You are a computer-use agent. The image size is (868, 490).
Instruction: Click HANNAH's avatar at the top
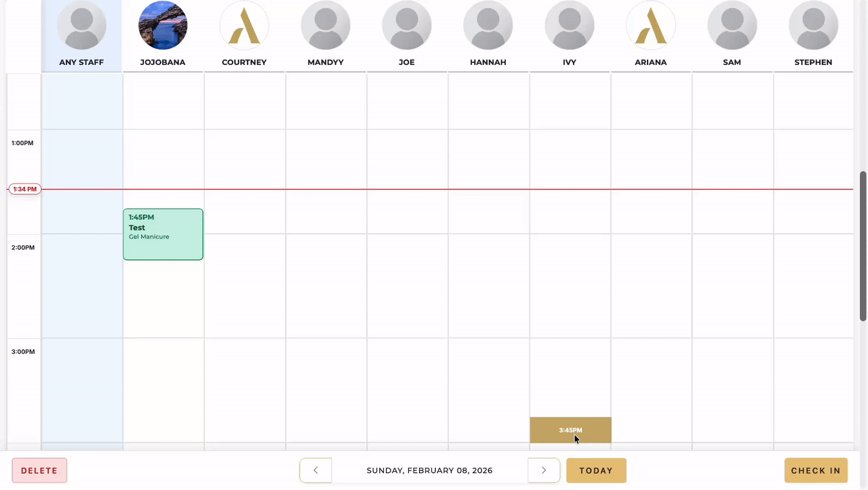pos(488,25)
